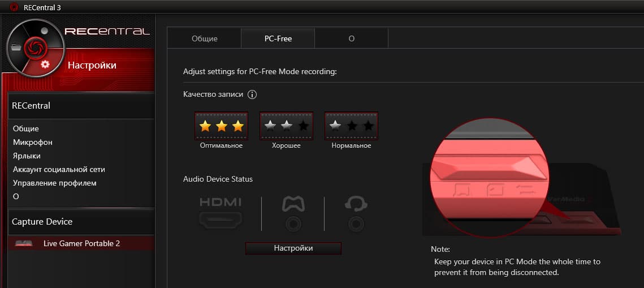Open Общие in the sidebar list
Viewport: 644px width, 288px height.
(26, 128)
